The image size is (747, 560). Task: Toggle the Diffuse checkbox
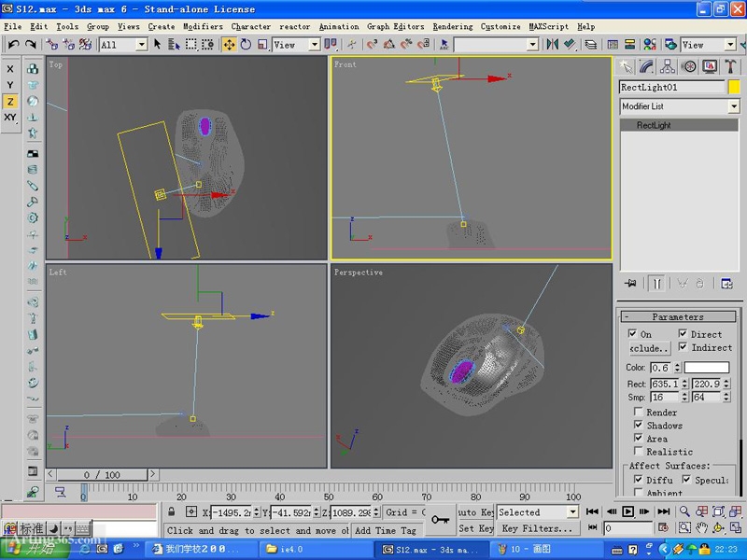click(x=639, y=479)
